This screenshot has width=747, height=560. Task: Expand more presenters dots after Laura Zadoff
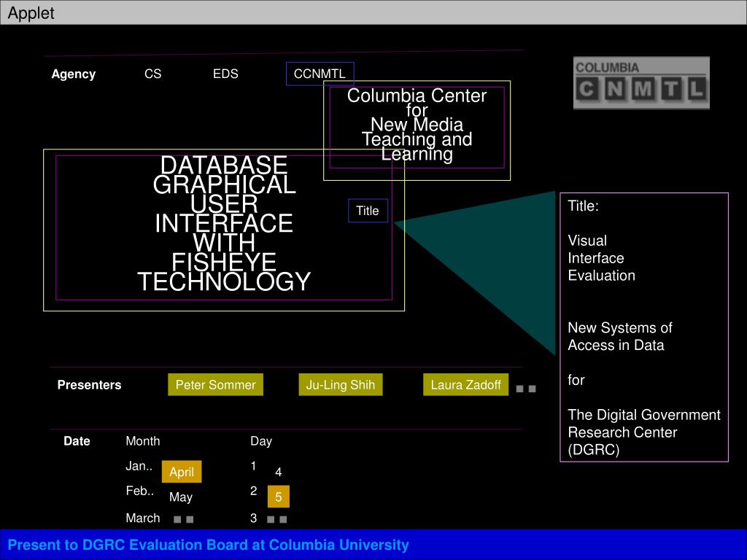[526, 389]
